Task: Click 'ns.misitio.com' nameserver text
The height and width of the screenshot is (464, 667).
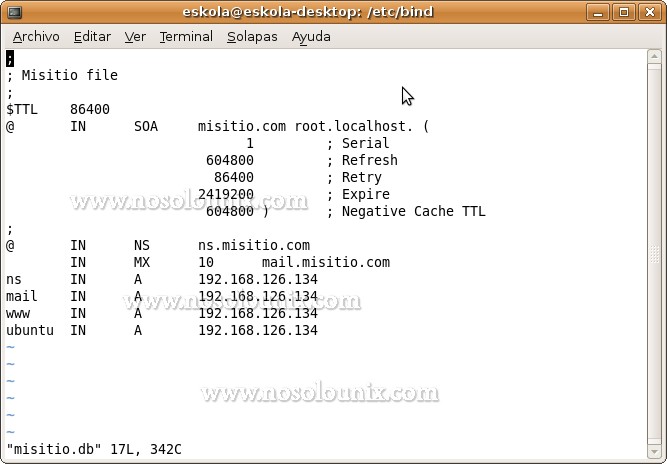Action: 254,245
